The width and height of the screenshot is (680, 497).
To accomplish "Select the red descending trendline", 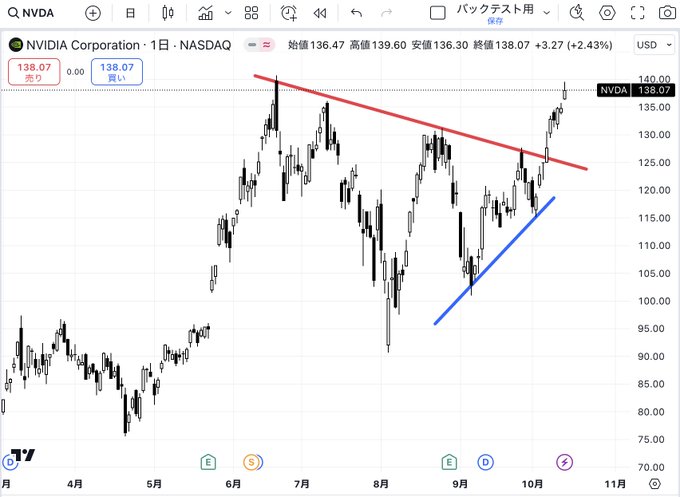I will point(420,122).
